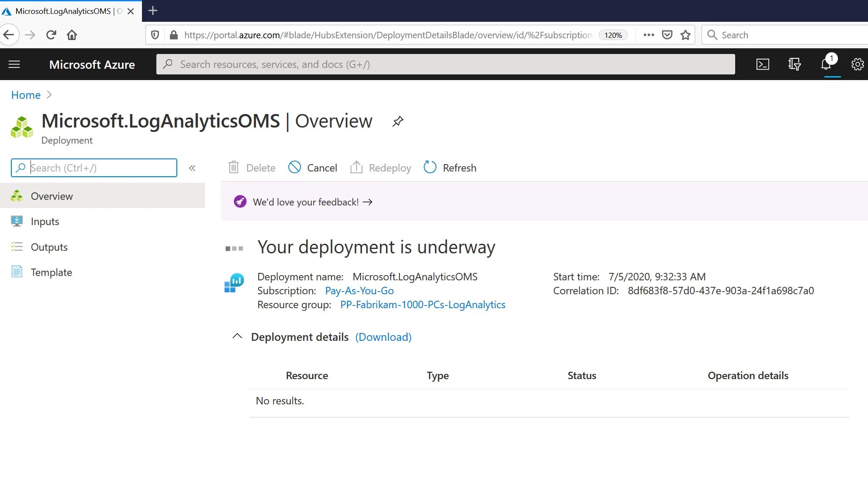This screenshot has width=868, height=491.
Task: Open the Outputs menu item
Action: click(49, 247)
